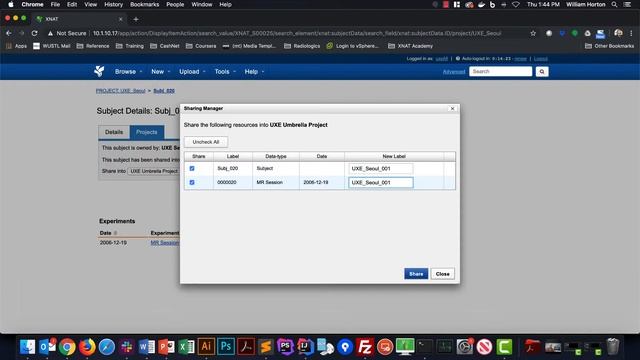640x360 pixels.
Task: Open the Apple menu
Action: [11, 4]
